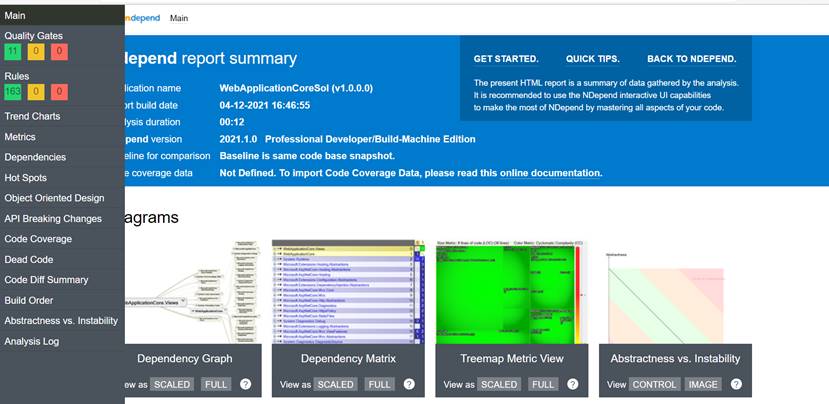Click Dependency Matrix card title
829x404 pixels.
348,359
